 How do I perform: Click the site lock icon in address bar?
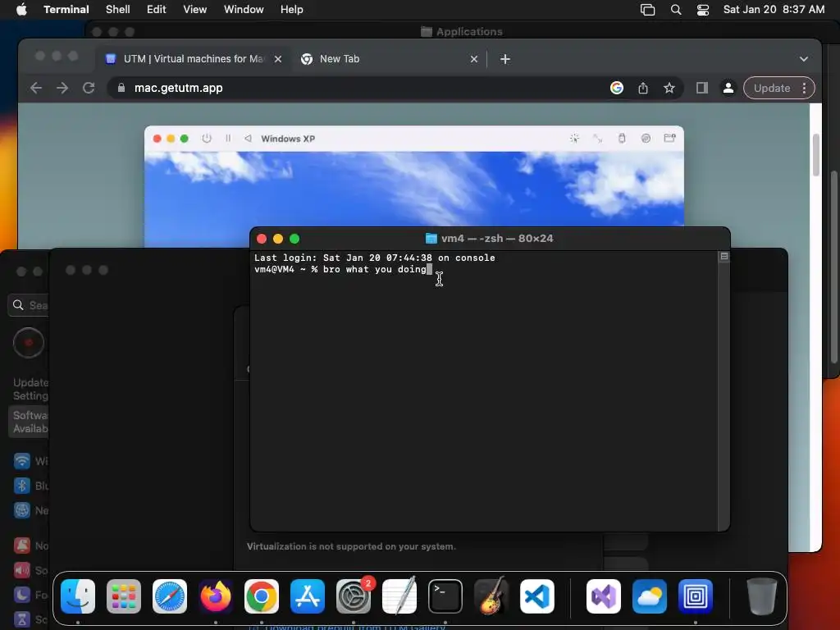(121, 88)
